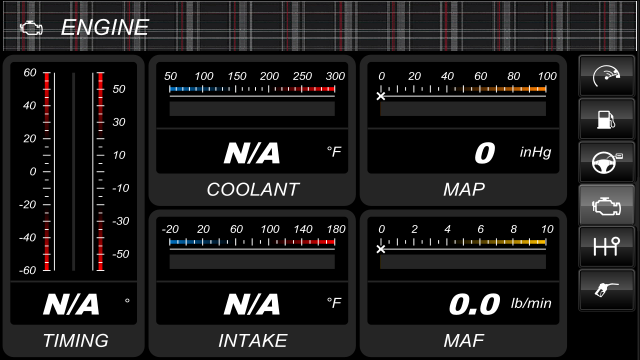This screenshot has width=640, height=360.
Task: Click the MAP gauge label
Action: pos(464,189)
